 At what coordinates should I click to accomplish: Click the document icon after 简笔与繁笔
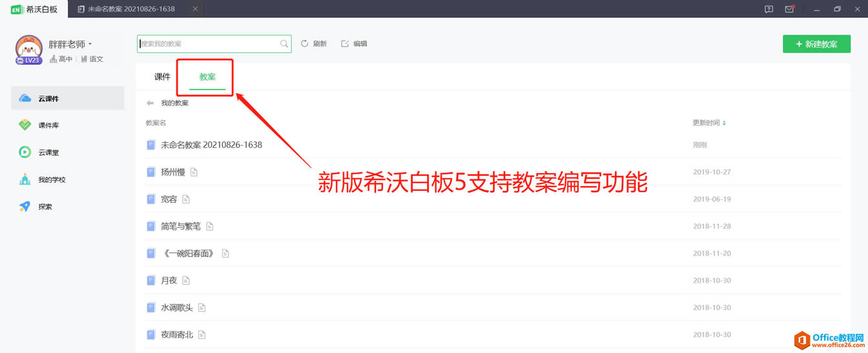coord(209,227)
